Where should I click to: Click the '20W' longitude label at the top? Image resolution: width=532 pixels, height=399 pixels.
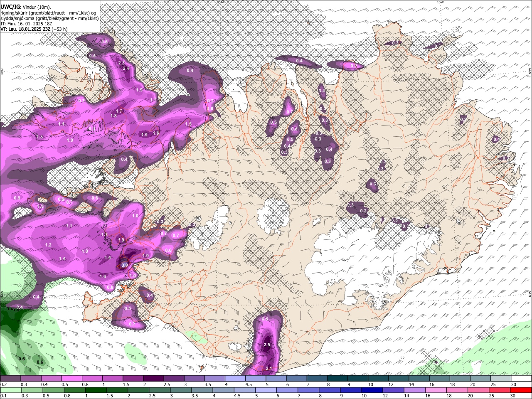[221, 2]
